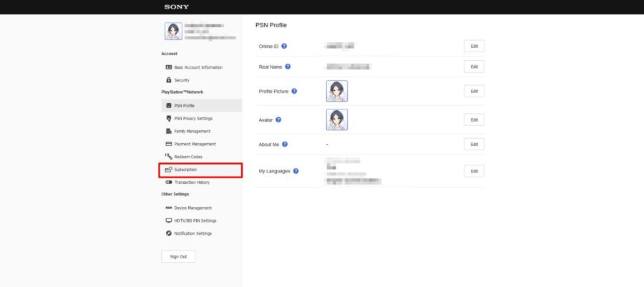Click the PlayStation Network section heading
Screen dimensions: 644x287
coord(182,92)
